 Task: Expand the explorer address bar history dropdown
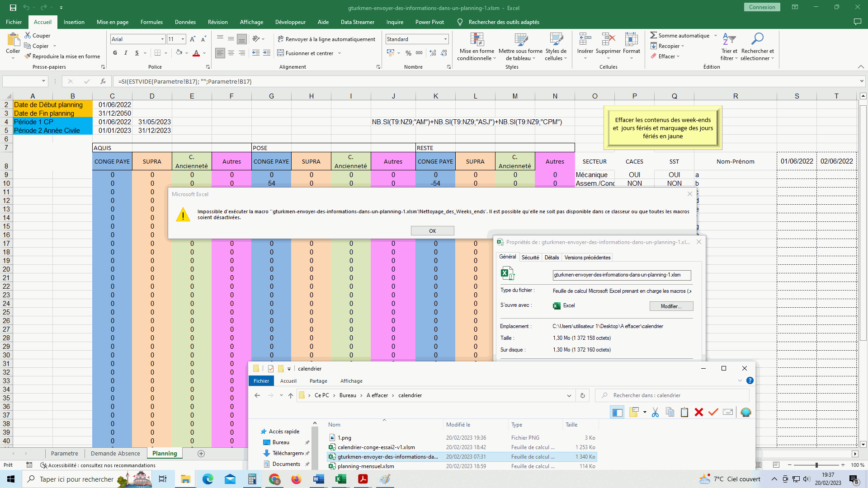pyautogui.click(x=569, y=395)
